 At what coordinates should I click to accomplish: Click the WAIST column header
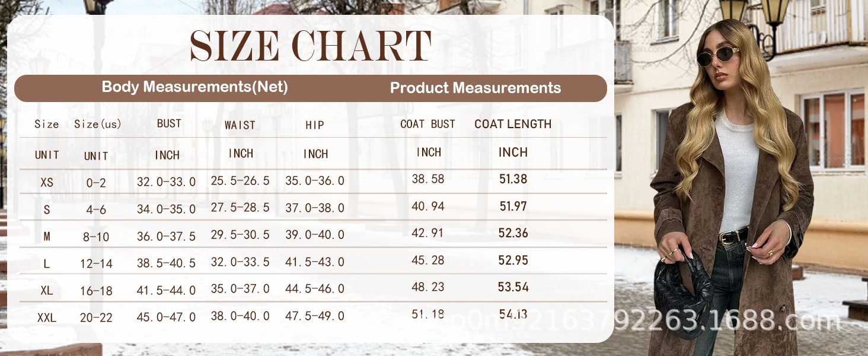pos(240,125)
